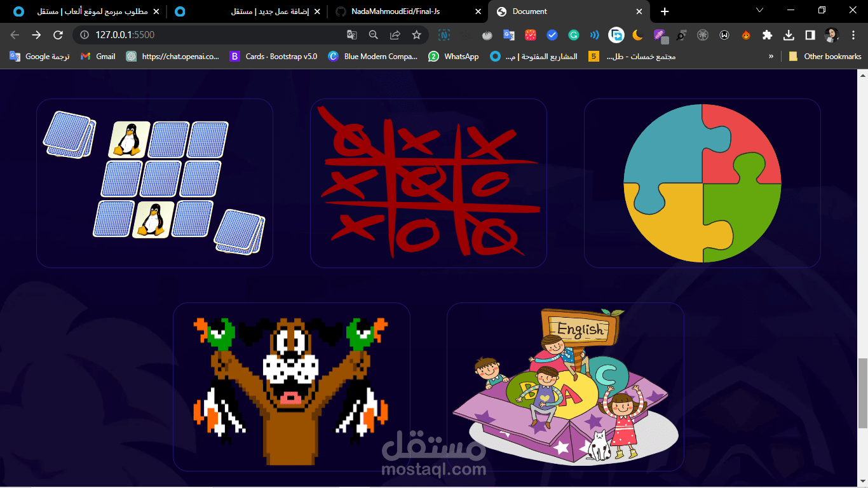This screenshot has height=488, width=868.
Task: Switch to the 'إضافة عمل جديد | مستقل' tab
Action: tap(248, 11)
